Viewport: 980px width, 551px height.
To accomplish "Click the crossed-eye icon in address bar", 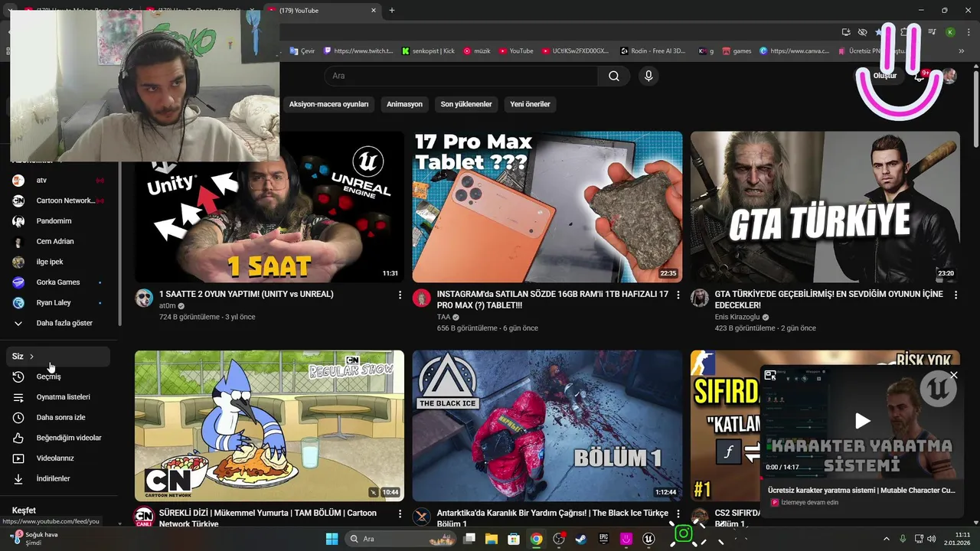I will click(862, 32).
